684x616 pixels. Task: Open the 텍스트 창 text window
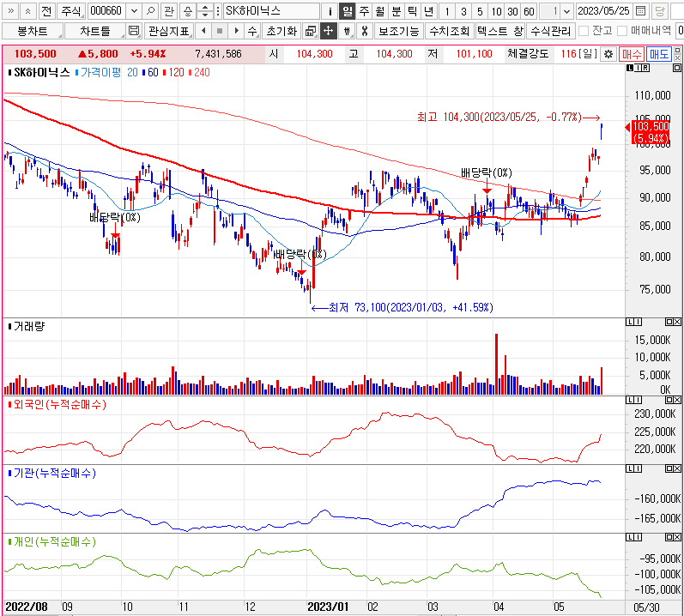point(500,31)
